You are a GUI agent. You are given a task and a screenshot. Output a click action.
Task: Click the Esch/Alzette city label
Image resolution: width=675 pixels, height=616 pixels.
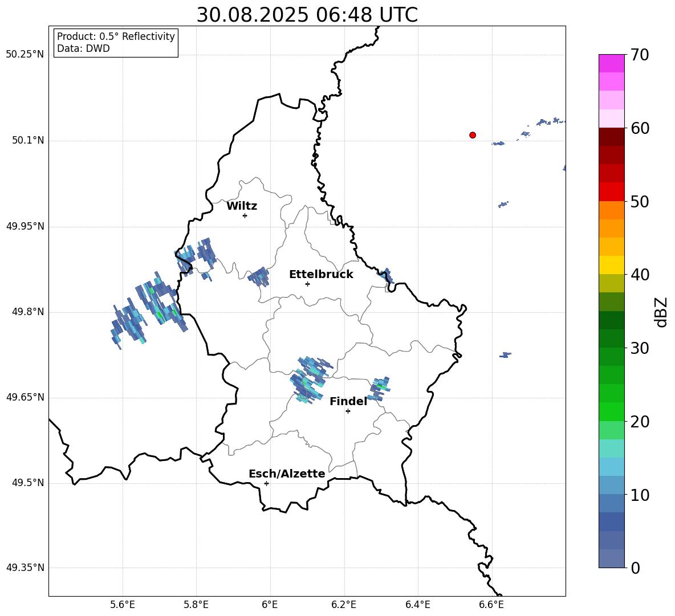287,474
